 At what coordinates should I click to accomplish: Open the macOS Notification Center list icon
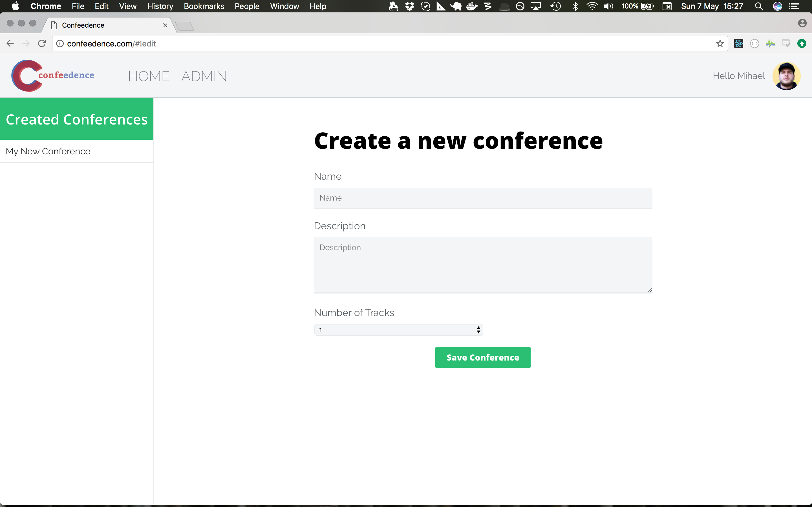click(x=794, y=6)
